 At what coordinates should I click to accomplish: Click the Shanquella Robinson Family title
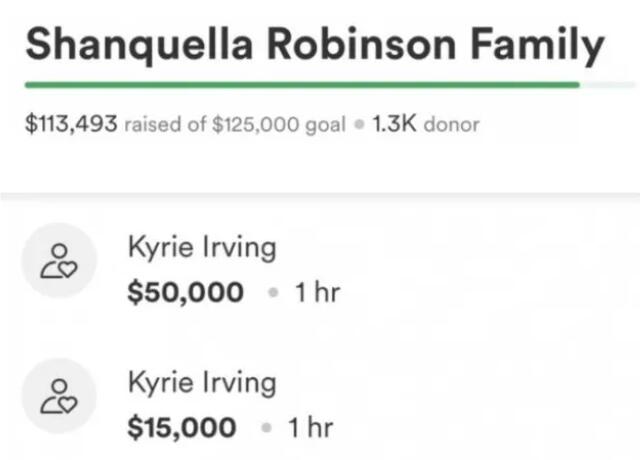pos(314,46)
